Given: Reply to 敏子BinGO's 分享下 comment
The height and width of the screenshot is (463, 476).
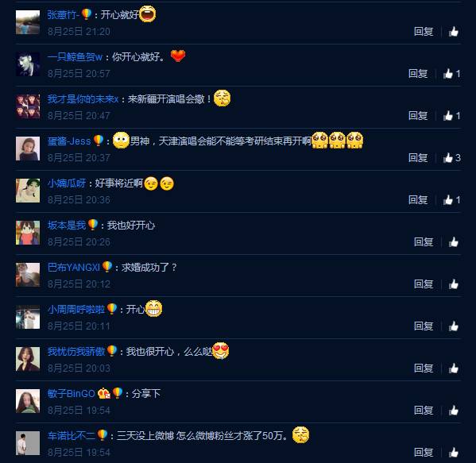Looking at the screenshot, I should pos(424,411).
